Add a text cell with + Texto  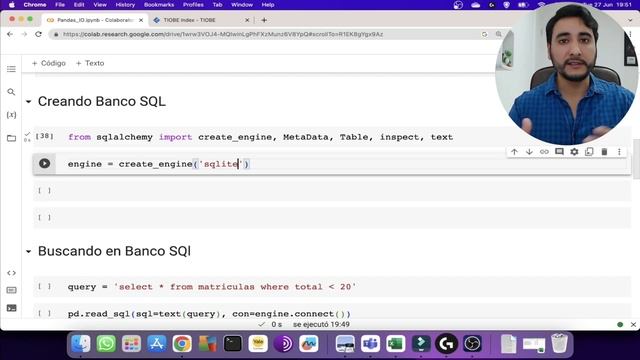90,63
